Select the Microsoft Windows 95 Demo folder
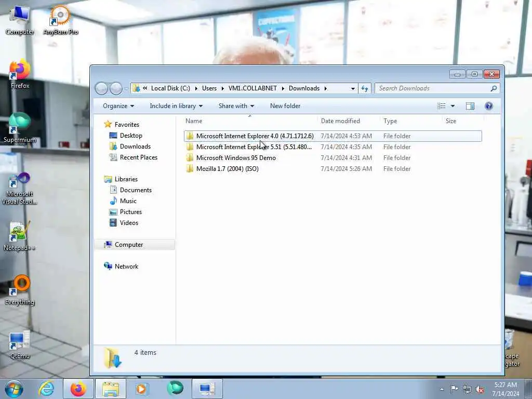 (333, 158)
